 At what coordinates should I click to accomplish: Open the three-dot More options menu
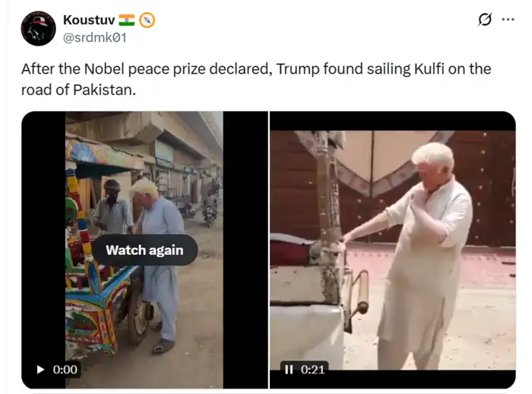pyautogui.click(x=508, y=20)
